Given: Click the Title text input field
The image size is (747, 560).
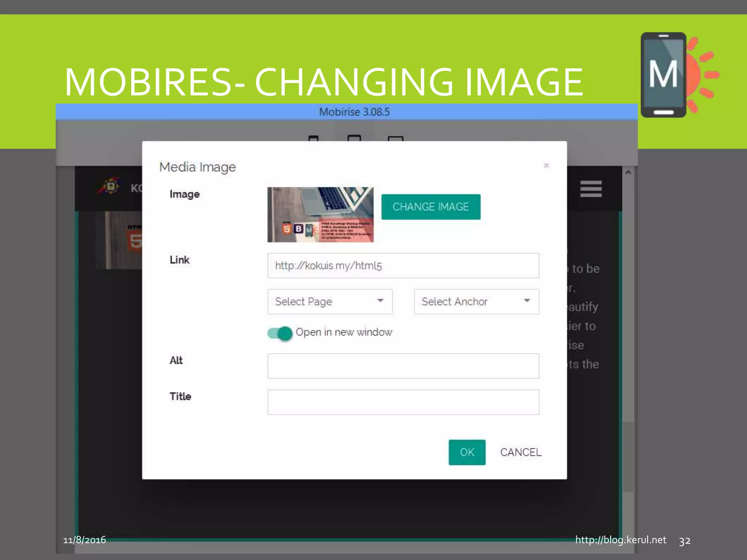Looking at the screenshot, I should 403,402.
